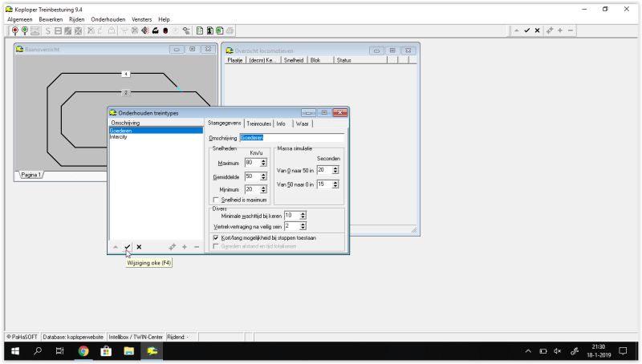Click the red stop light toolbar icon
Screen dimensions: 642x364
[165, 30]
